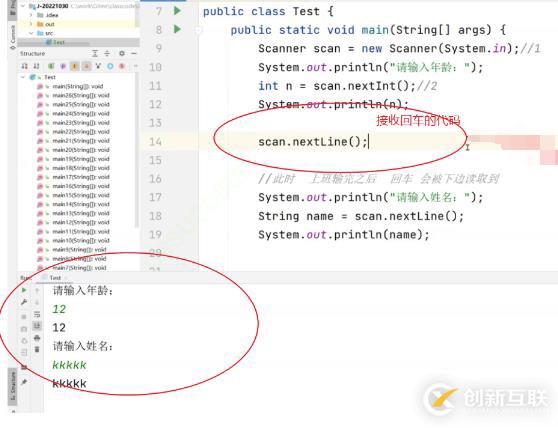This screenshot has width=558, height=428.
Task: Hide the Structure panel with minus icon
Action: [134, 53]
